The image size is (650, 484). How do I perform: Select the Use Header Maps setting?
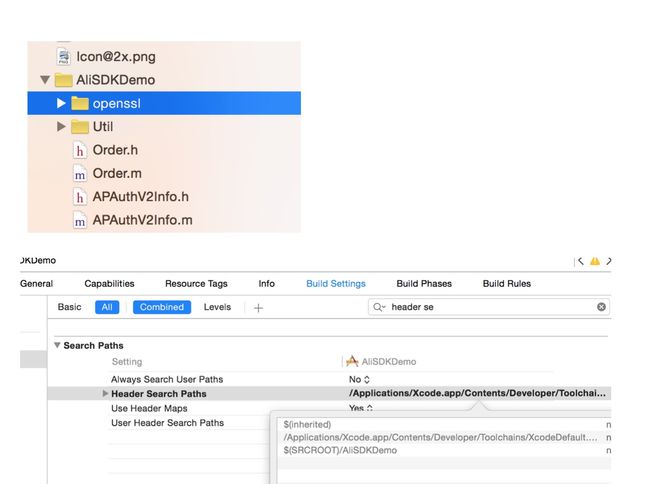[x=149, y=409]
